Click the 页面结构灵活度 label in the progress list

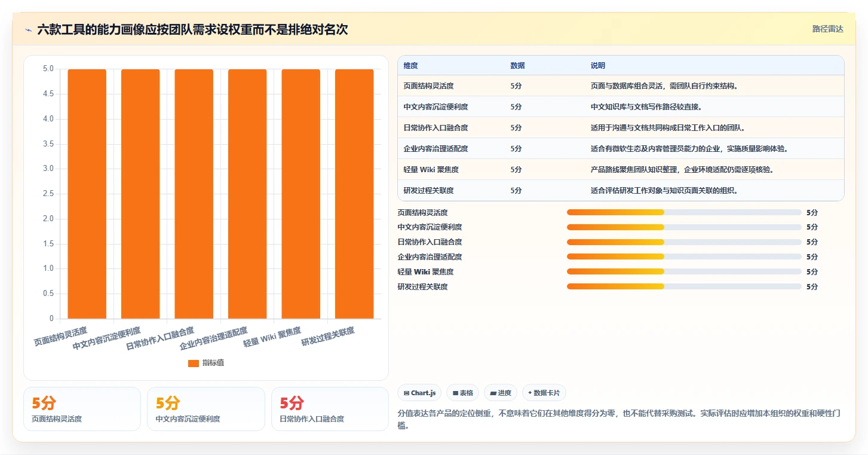click(x=422, y=212)
